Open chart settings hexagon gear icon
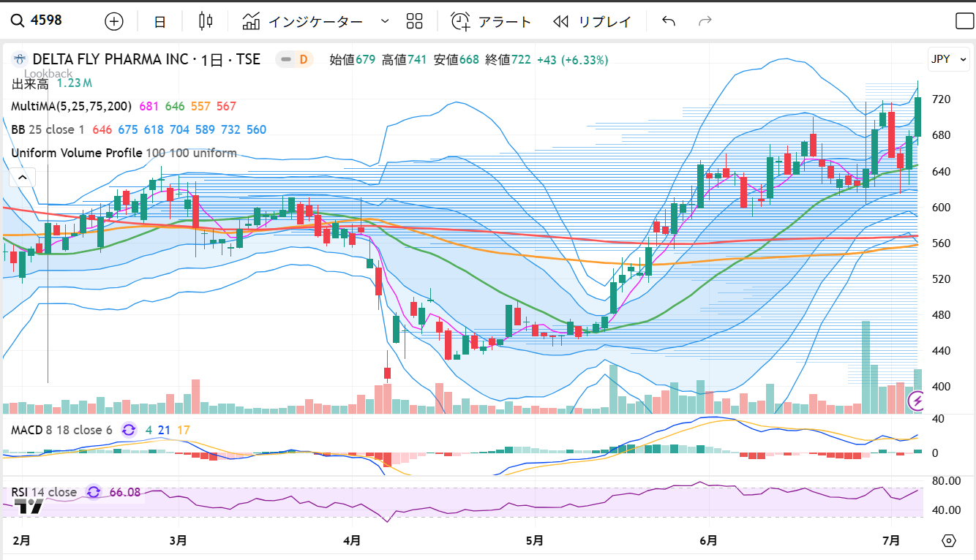This screenshot has height=560, width=976. coord(949,541)
